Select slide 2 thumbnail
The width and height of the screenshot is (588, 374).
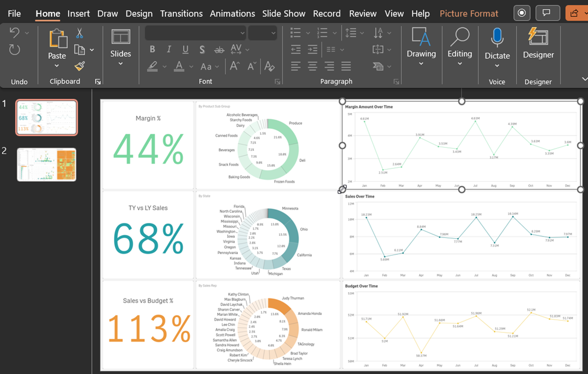click(x=47, y=165)
